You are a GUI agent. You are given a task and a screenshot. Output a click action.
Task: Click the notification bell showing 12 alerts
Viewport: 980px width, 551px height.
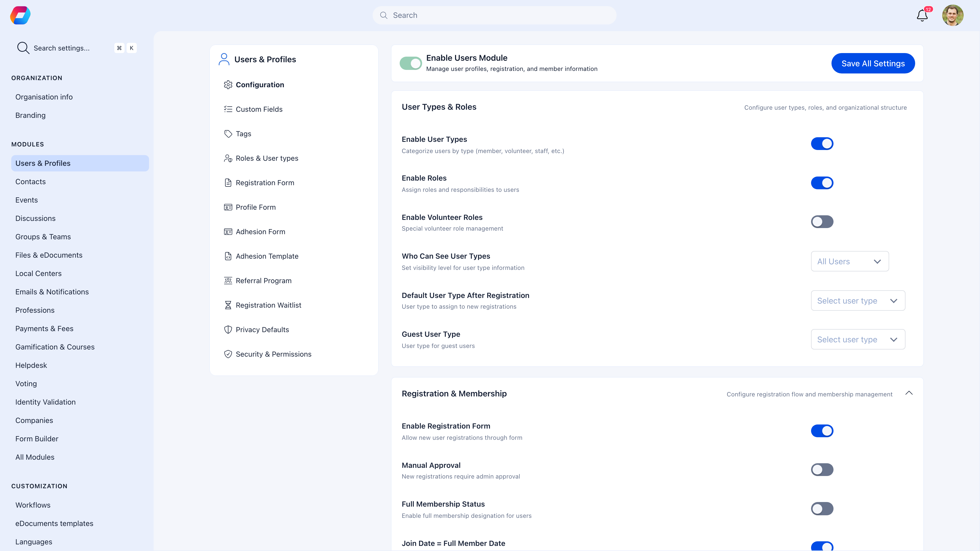[x=922, y=15]
